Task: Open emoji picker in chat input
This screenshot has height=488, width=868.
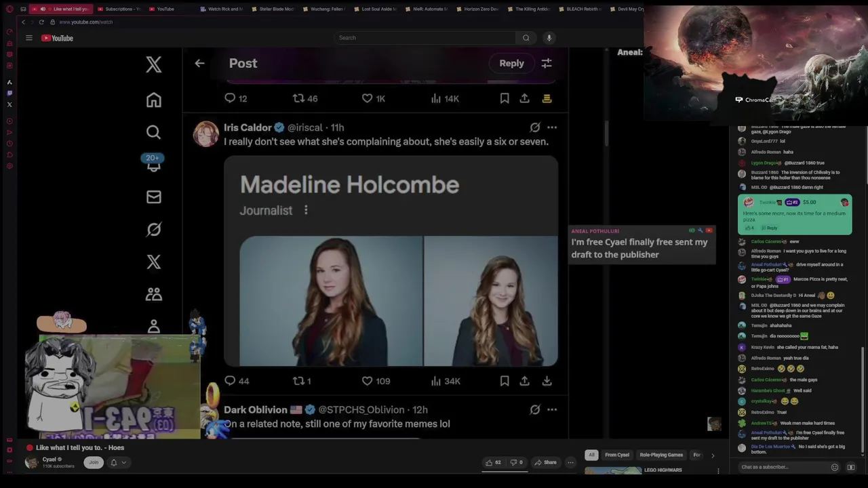Action: pyautogui.click(x=835, y=467)
